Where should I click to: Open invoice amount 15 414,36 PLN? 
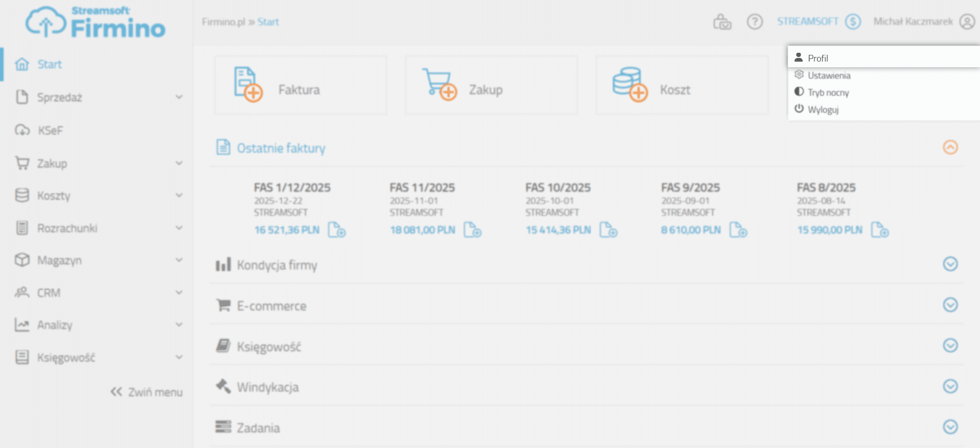558,230
